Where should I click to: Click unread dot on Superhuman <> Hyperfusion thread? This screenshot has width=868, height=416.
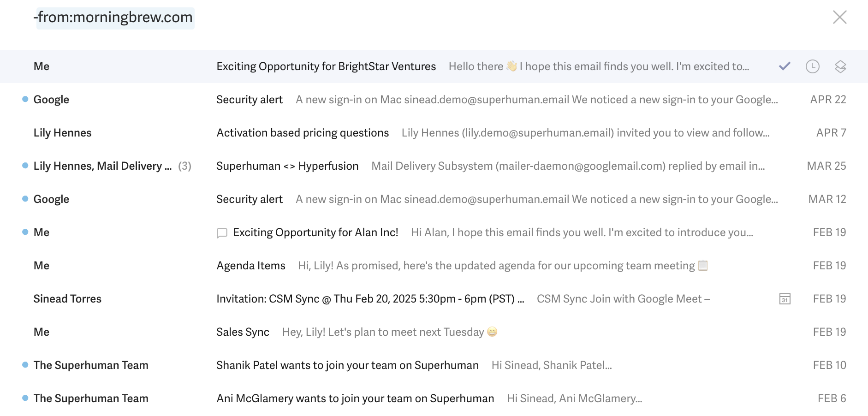[x=25, y=166]
